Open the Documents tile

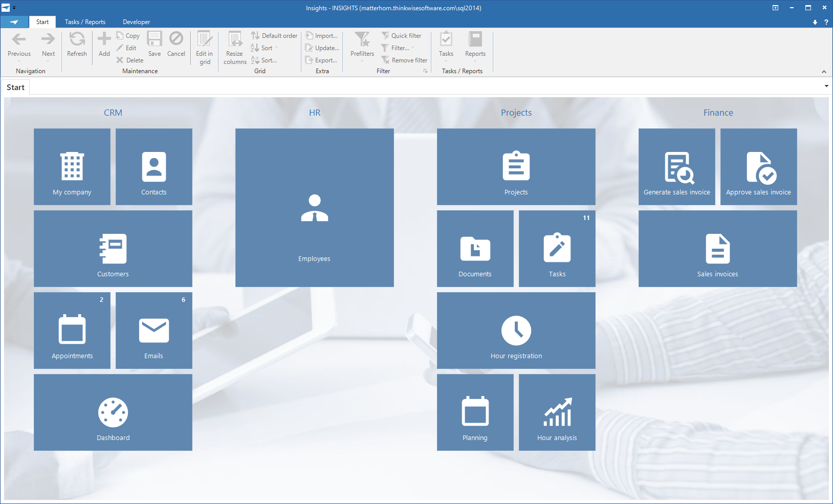475,249
